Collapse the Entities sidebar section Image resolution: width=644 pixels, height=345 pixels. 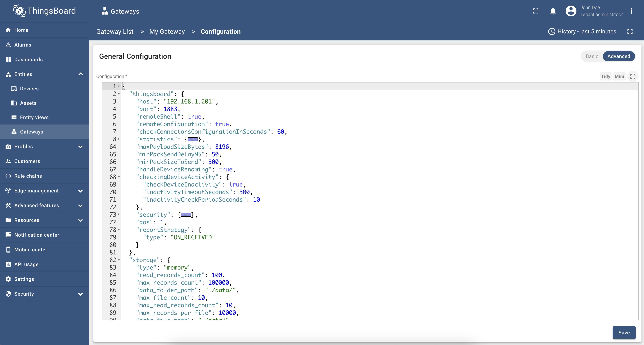80,74
